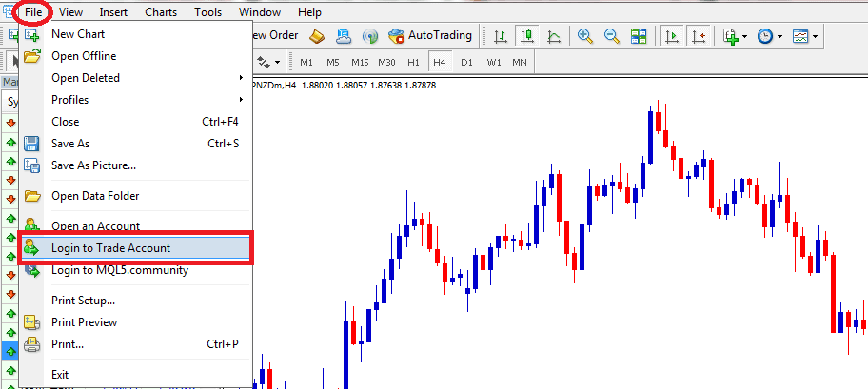The width and height of the screenshot is (868, 389).
Task: Open the Charts menu
Action: pos(161,11)
